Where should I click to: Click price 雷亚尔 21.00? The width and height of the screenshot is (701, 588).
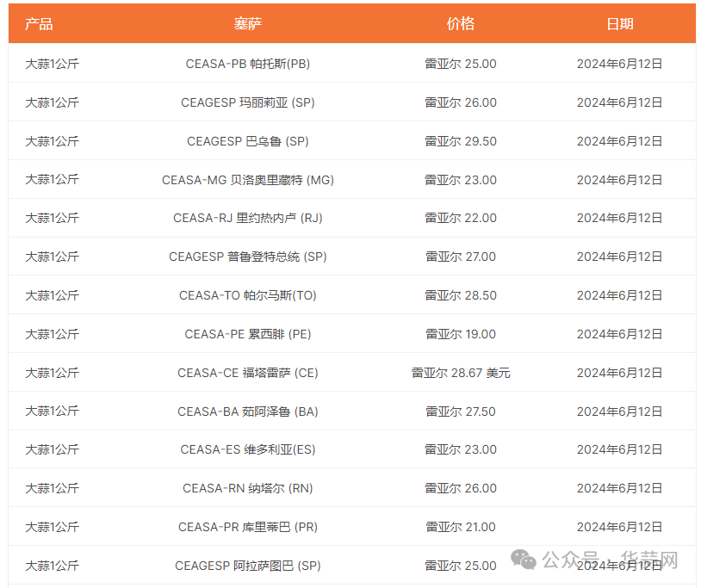tap(461, 527)
